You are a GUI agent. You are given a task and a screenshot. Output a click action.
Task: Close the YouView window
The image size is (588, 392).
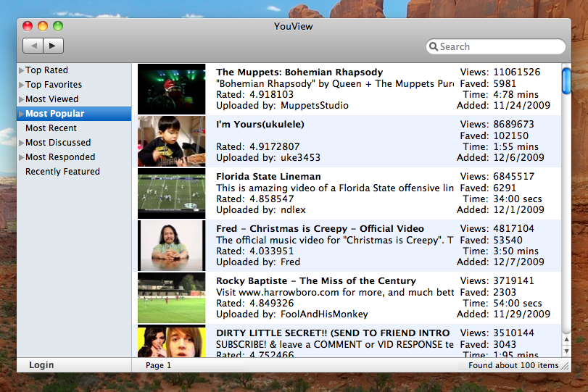tap(28, 26)
